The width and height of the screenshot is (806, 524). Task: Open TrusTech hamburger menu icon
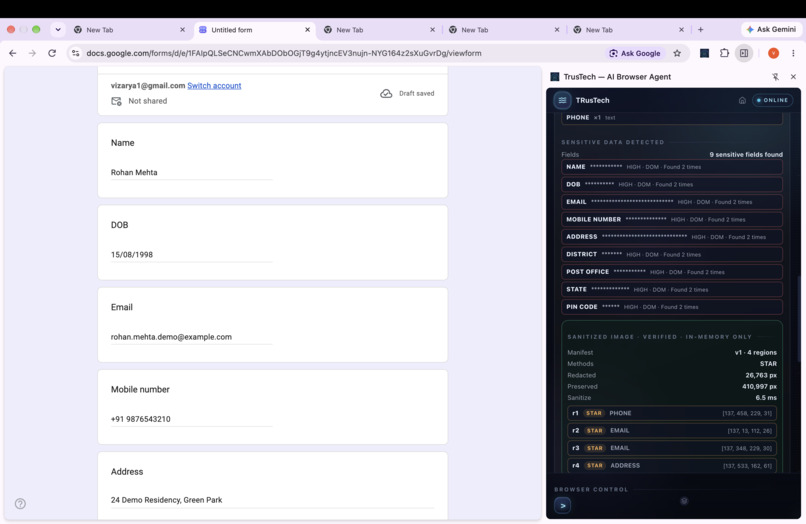[x=562, y=100]
